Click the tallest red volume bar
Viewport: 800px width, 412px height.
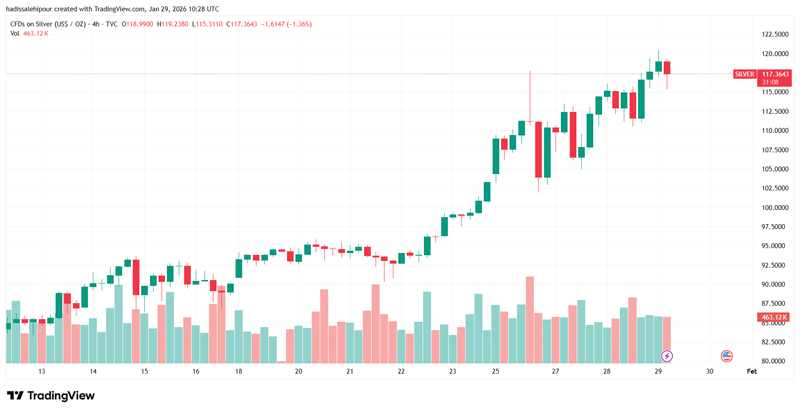(529, 320)
